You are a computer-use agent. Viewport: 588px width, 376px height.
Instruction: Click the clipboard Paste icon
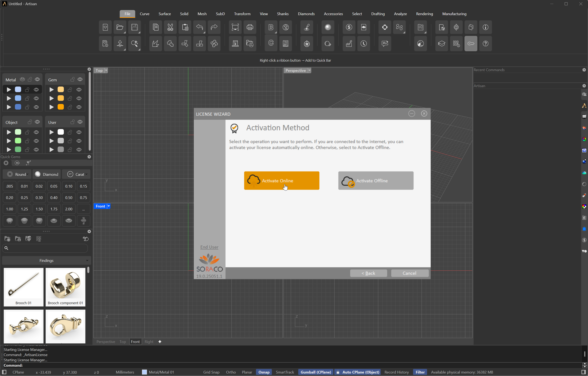[185, 27]
